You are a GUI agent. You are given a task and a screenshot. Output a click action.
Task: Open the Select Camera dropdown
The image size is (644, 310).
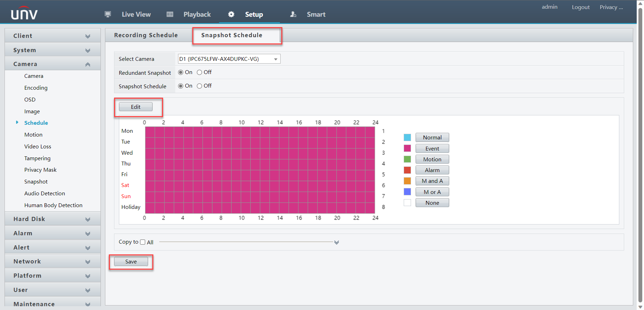click(x=229, y=59)
